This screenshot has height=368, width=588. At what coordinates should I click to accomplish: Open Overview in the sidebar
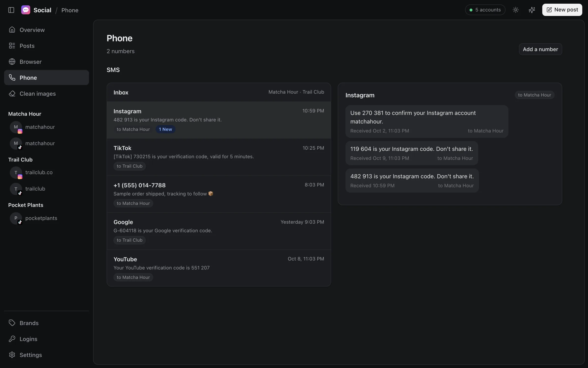coord(47,30)
